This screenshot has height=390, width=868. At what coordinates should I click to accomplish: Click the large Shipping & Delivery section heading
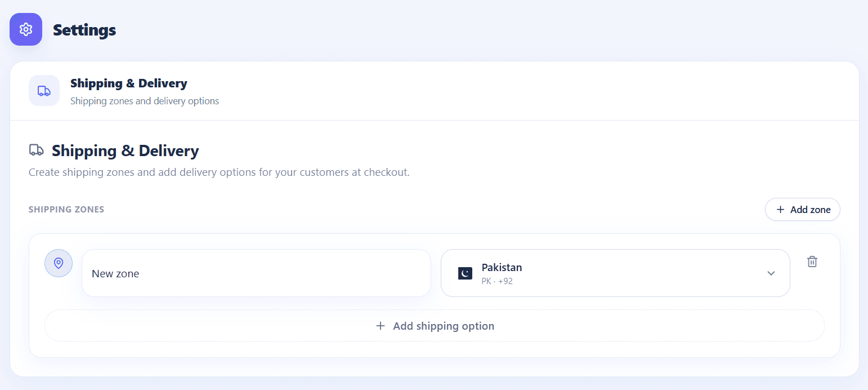click(126, 151)
